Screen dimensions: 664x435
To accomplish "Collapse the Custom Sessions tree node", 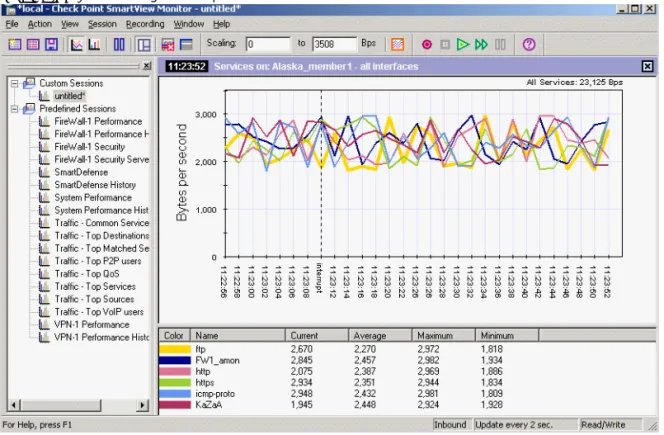I will point(14,83).
